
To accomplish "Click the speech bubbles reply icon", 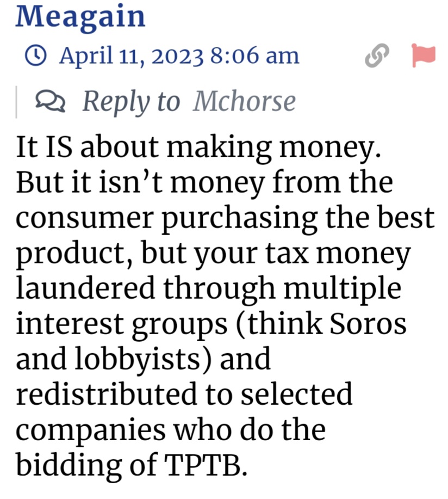I will coord(50,101).
